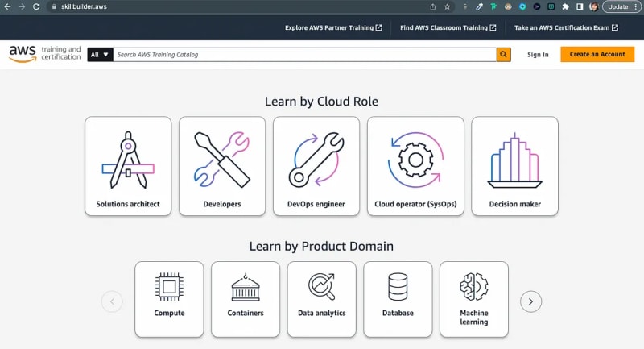644x349 pixels.
Task: View site info via padlock icon
Action: (54, 6)
